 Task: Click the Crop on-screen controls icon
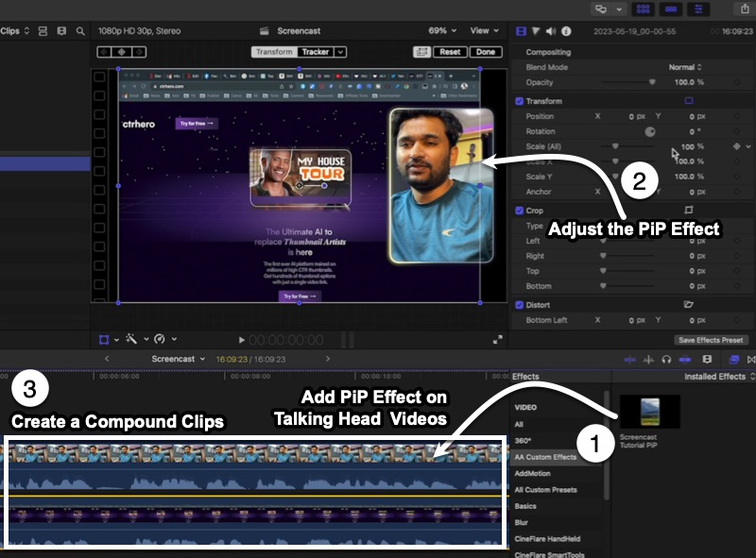click(x=689, y=210)
